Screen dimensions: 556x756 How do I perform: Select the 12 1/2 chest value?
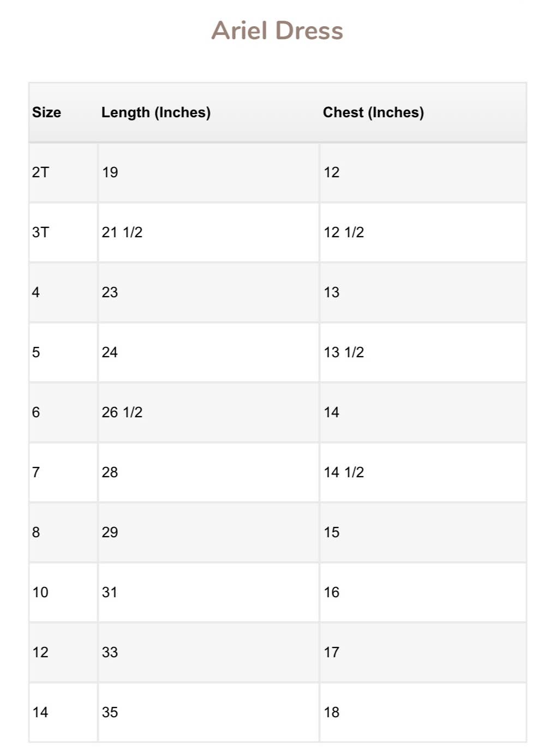(344, 232)
